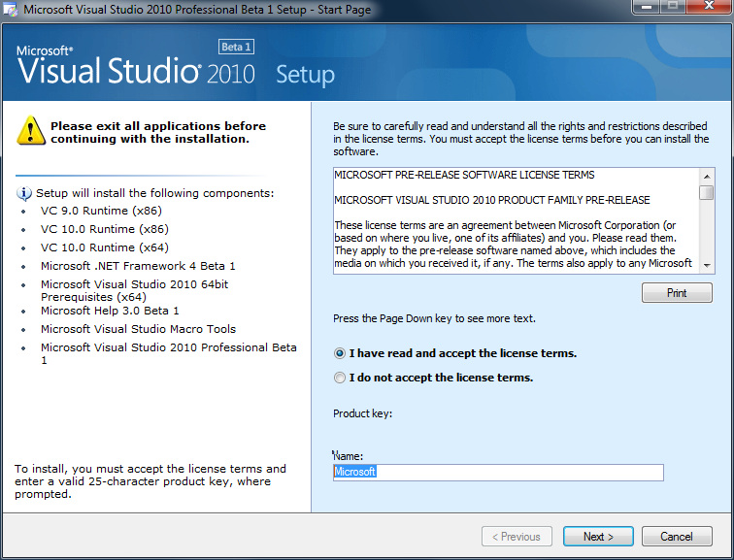
Task: Click the Next > button
Action: click(x=598, y=537)
